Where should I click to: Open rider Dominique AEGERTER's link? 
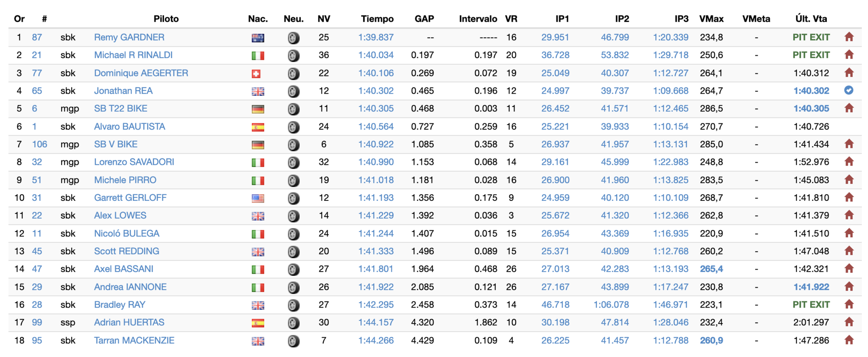tap(141, 73)
